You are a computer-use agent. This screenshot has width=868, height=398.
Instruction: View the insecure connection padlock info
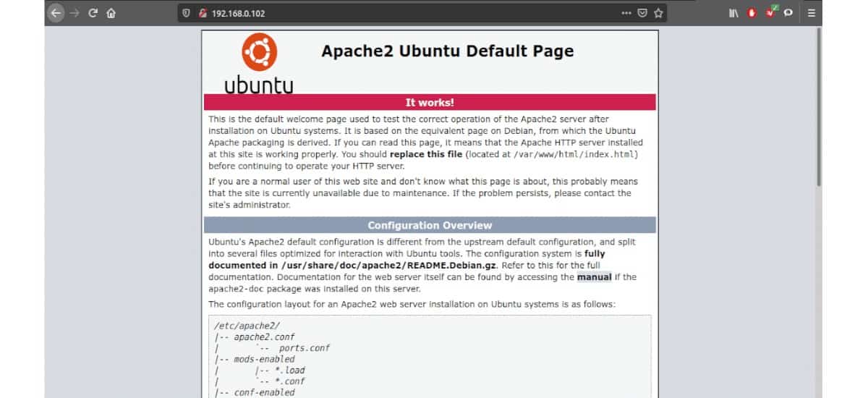coord(202,13)
